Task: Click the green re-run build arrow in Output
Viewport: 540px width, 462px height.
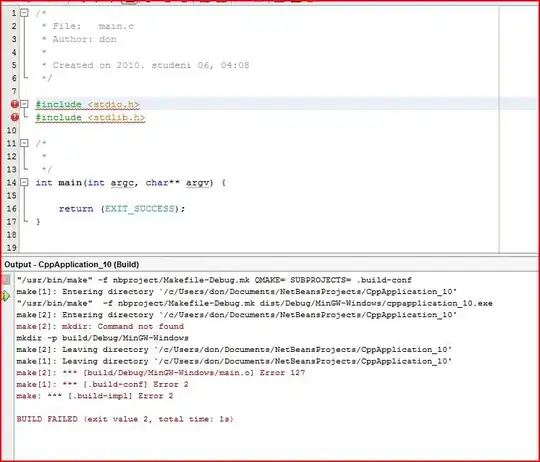Action: [x=6, y=295]
